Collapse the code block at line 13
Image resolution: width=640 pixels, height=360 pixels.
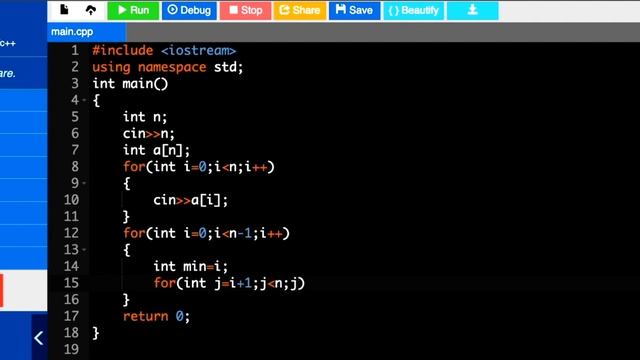click(x=84, y=249)
